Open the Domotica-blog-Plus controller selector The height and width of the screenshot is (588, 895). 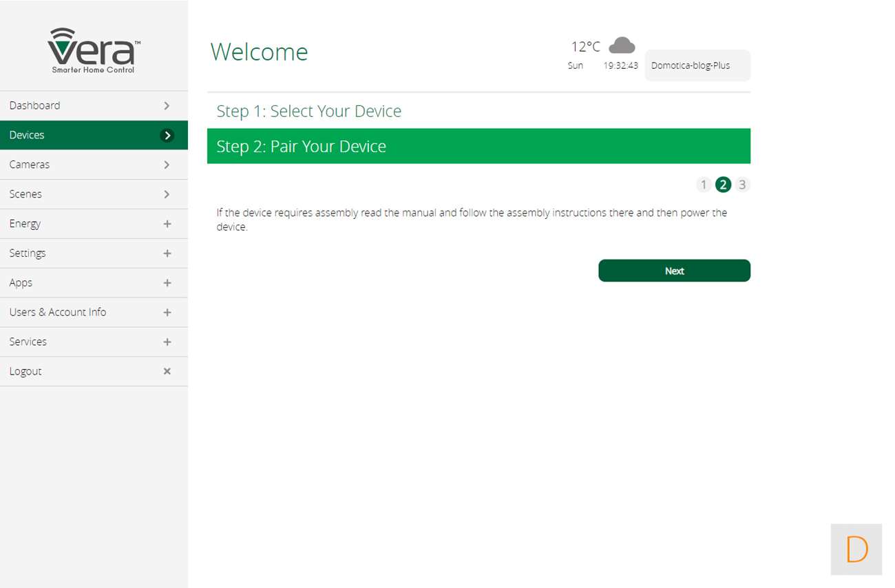coord(697,65)
